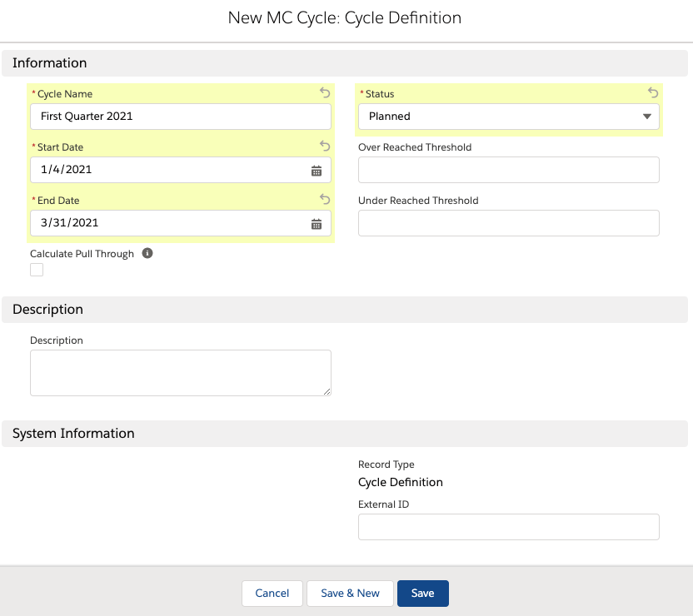Image resolution: width=693 pixels, height=616 pixels.
Task: Focus the Over Reached Threshold input
Action: coord(508,170)
